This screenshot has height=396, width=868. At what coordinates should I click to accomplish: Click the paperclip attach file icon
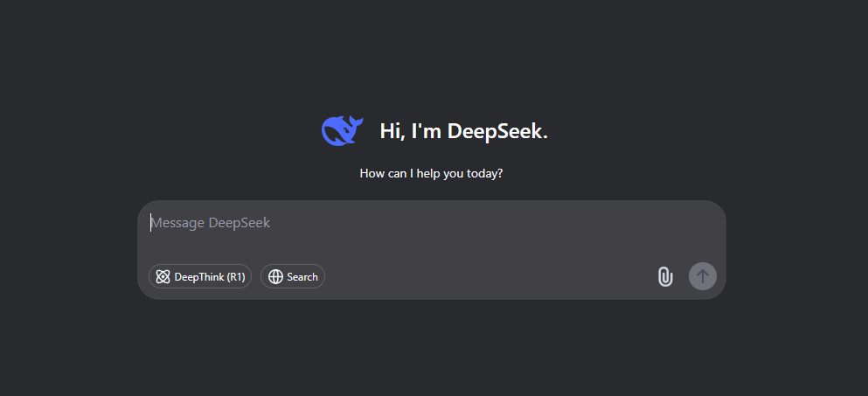[x=665, y=276]
